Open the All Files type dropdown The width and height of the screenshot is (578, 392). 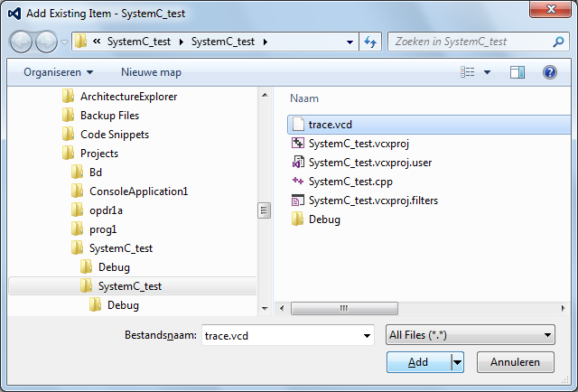tap(470, 336)
